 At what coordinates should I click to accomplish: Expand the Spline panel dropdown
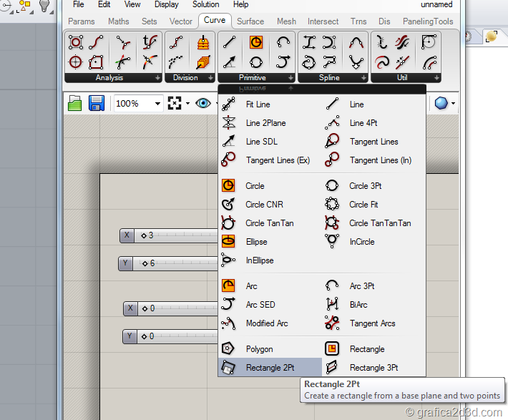tap(363, 77)
